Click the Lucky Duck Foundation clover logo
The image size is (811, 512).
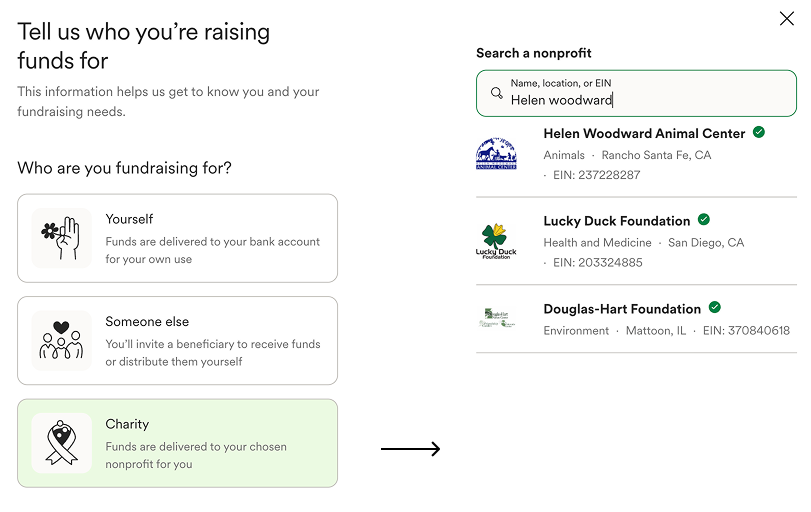496,241
